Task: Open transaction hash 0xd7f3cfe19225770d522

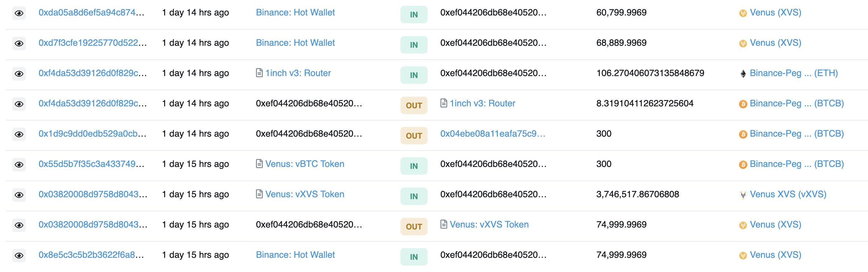Action: pyautogui.click(x=92, y=43)
